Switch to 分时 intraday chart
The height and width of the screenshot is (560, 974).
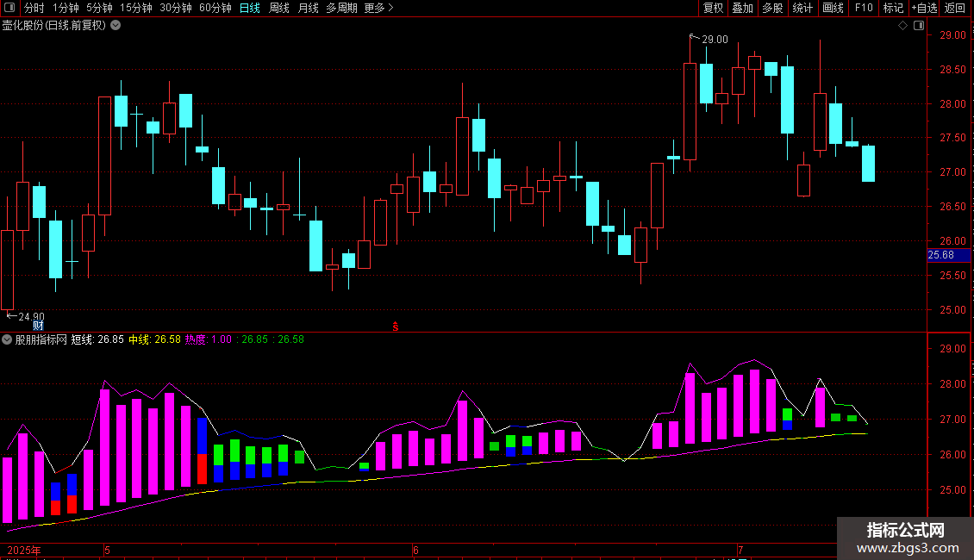tap(34, 8)
